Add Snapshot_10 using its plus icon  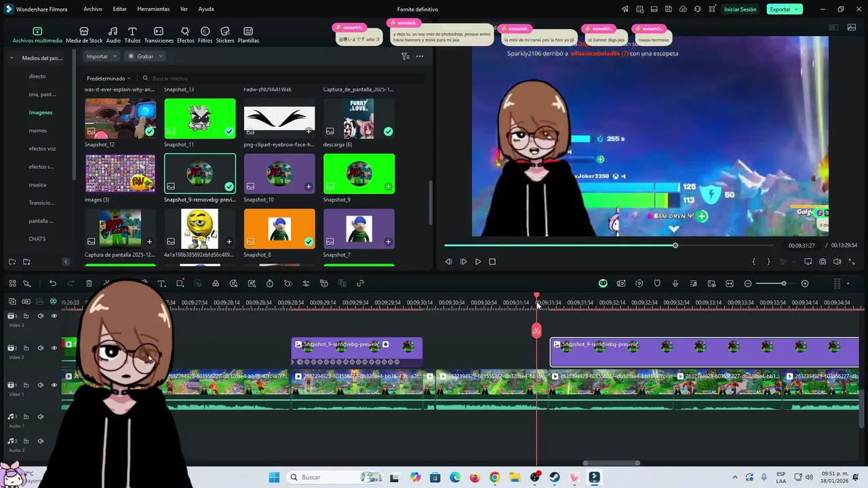pyautogui.click(x=309, y=186)
